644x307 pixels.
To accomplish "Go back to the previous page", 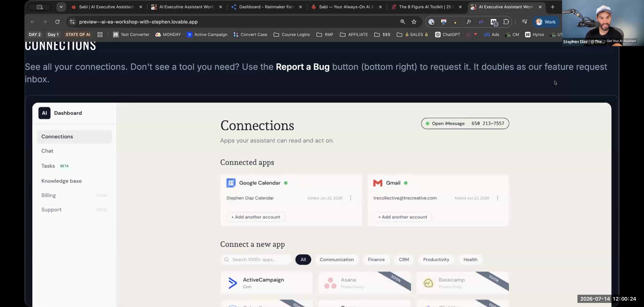I will click(33, 22).
